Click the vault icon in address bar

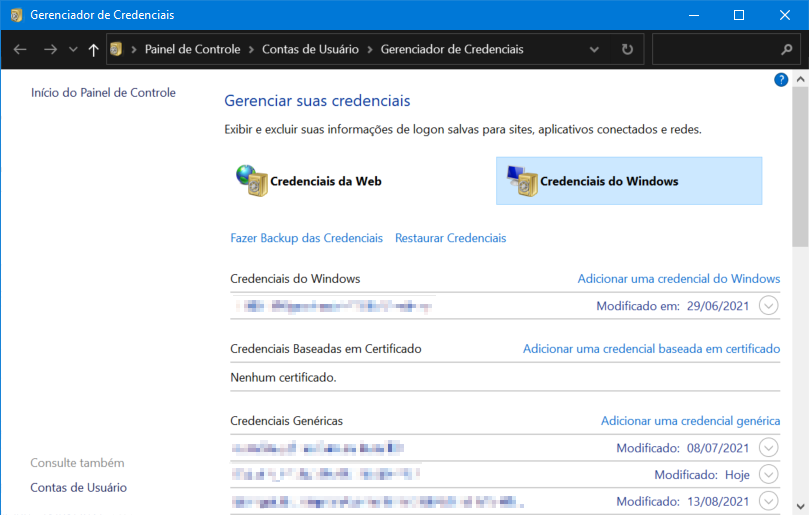coord(116,49)
